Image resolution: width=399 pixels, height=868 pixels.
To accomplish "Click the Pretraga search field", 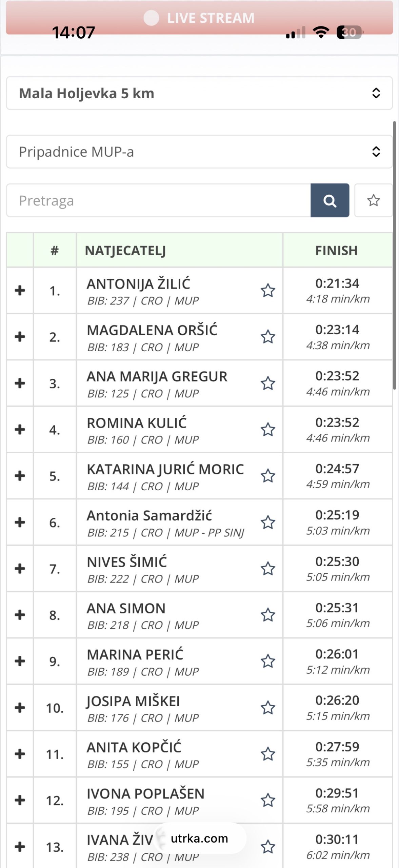I will [158, 200].
